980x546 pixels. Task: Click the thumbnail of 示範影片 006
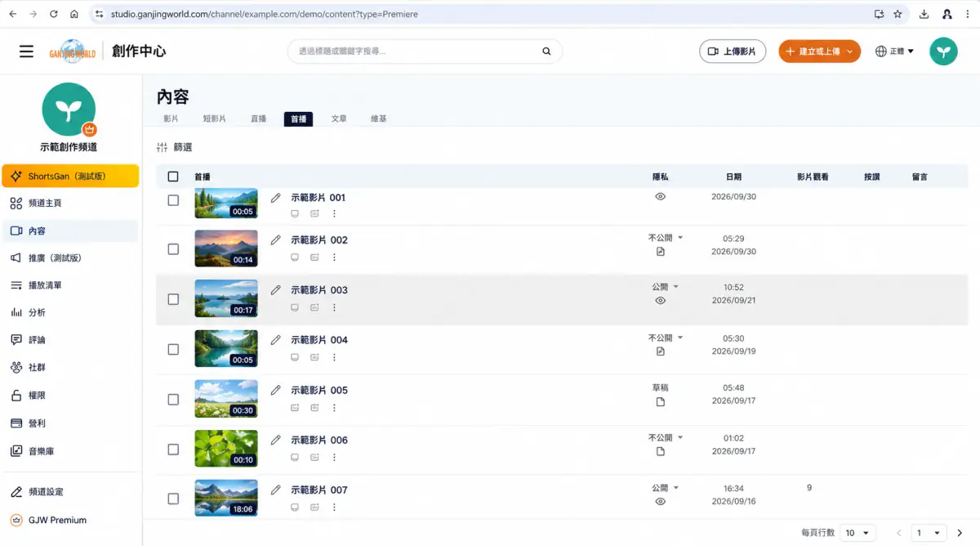click(x=226, y=449)
